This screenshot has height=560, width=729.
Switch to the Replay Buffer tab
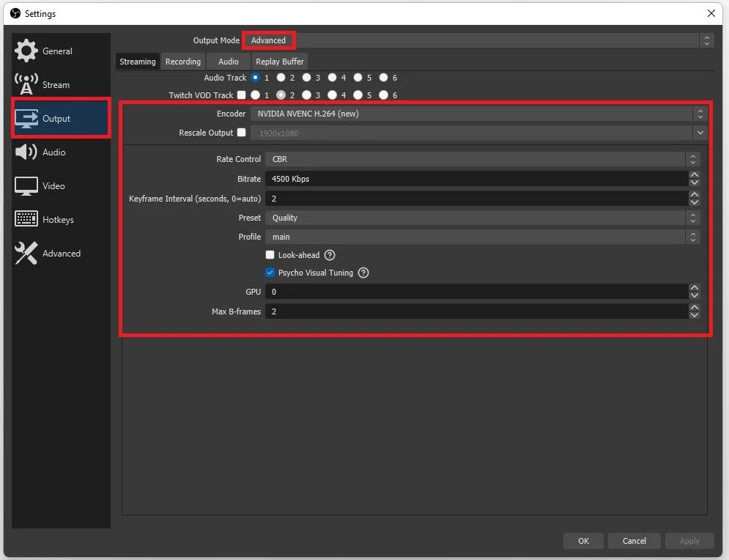279,62
